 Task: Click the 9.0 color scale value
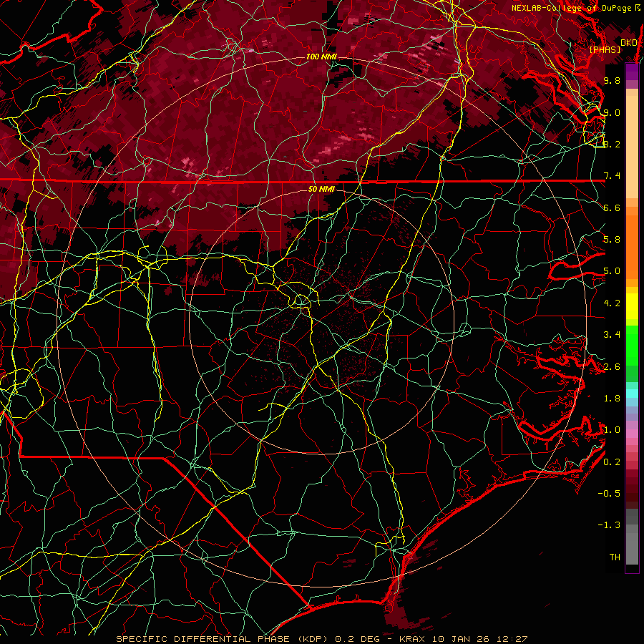pyautogui.click(x=612, y=112)
